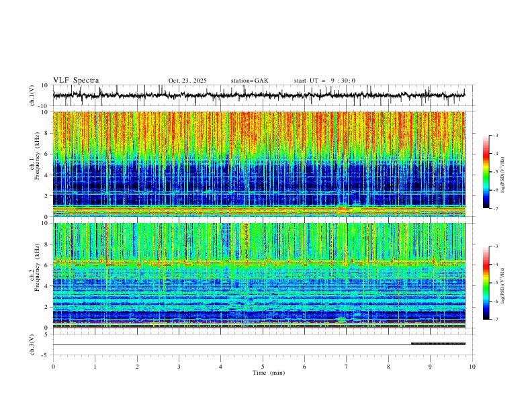Click the "Time (min)" axis label
This screenshot has height=411, width=532.
coord(269,373)
